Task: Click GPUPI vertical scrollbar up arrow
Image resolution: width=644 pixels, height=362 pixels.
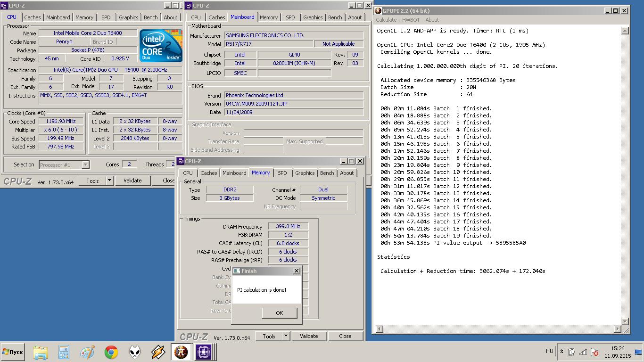Action: pos(625,31)
